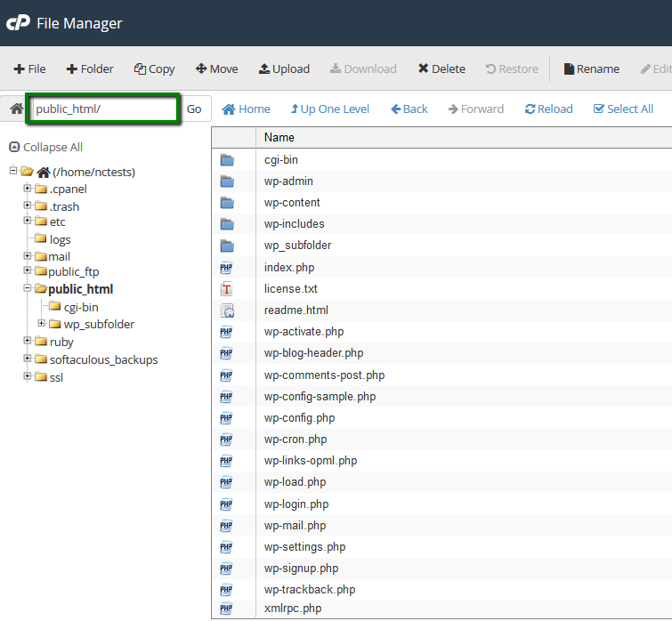Collapse the public_html tree node
This screenshot has height=621, width=672.
click(x=28, y=289)
